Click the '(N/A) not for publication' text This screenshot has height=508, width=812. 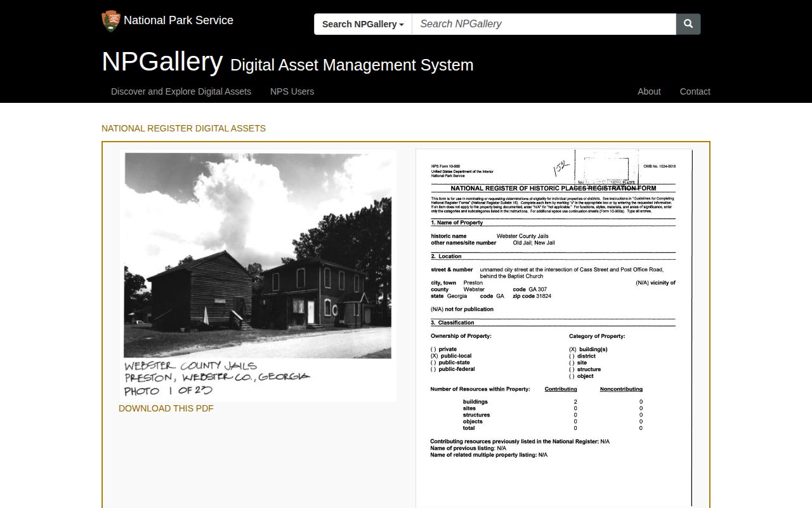click(462, 309)
